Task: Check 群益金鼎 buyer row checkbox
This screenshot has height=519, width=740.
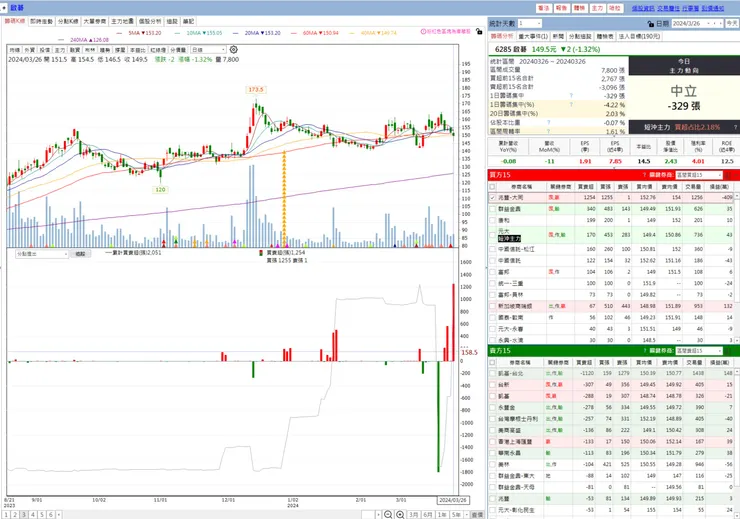Action: point(493,209)
